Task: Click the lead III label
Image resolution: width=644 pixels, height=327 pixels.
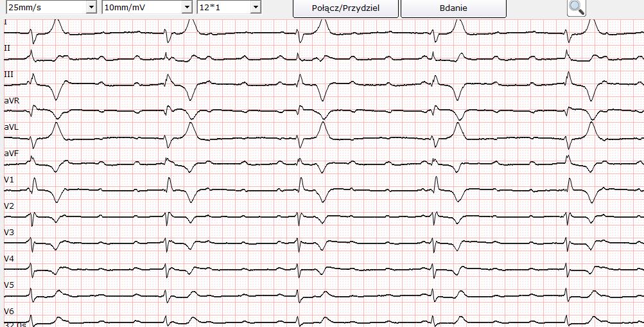Action: 8,75
